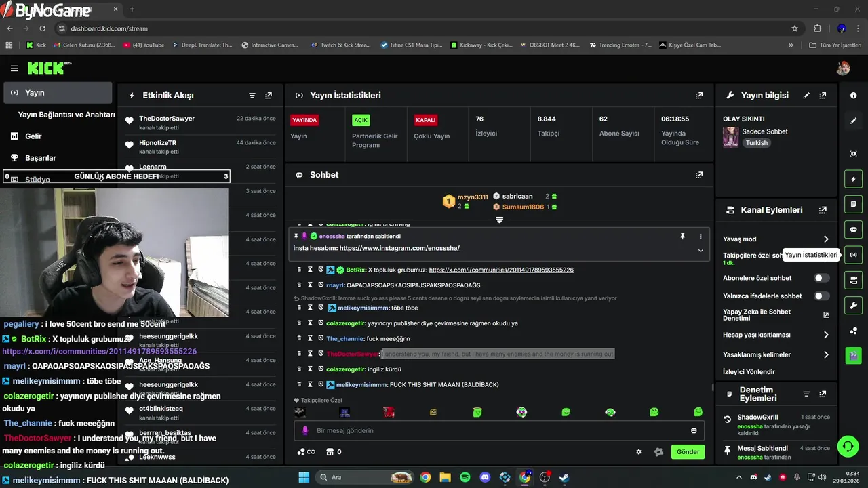
Task: Open the Denetim Eylemleri filter menu
Action: (x=806, y=394)
